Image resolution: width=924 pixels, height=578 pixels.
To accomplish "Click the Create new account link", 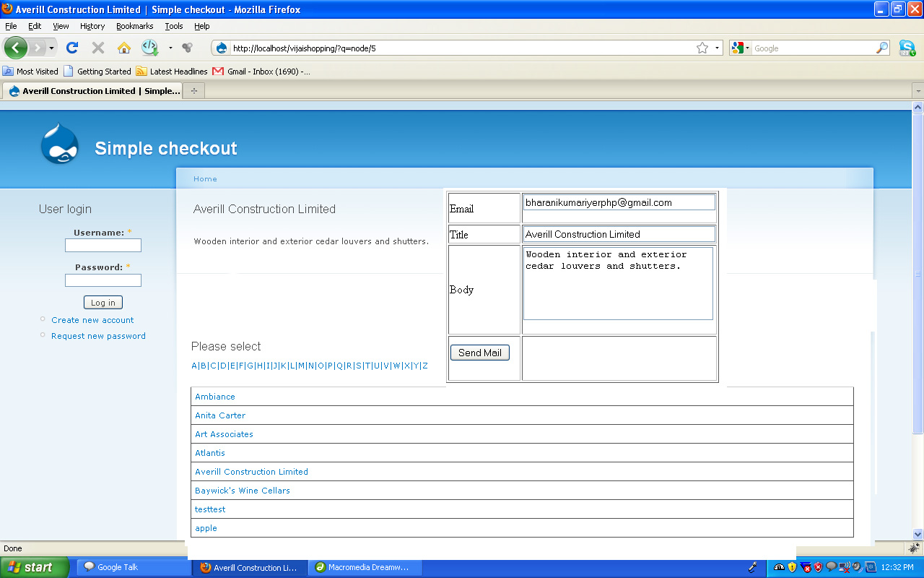I will 92,320.
